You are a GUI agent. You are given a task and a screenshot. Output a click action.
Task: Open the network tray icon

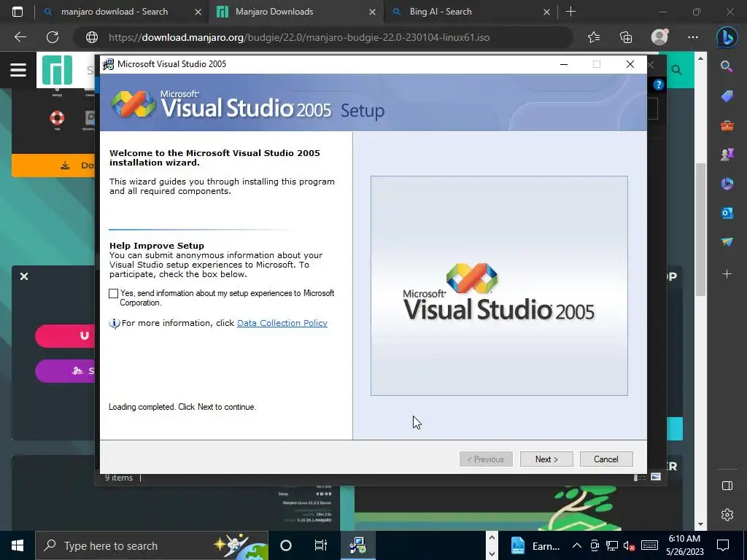tap(612, 545)
